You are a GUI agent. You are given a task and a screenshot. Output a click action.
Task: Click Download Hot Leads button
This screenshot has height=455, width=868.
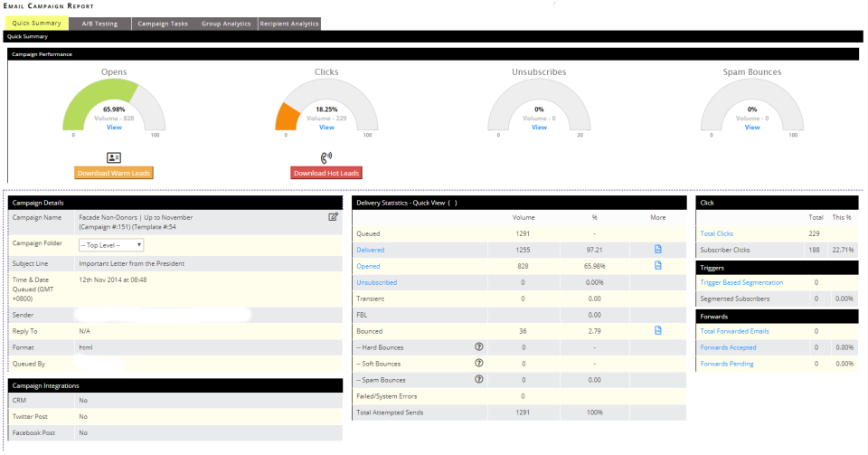[x=326, y=174]
